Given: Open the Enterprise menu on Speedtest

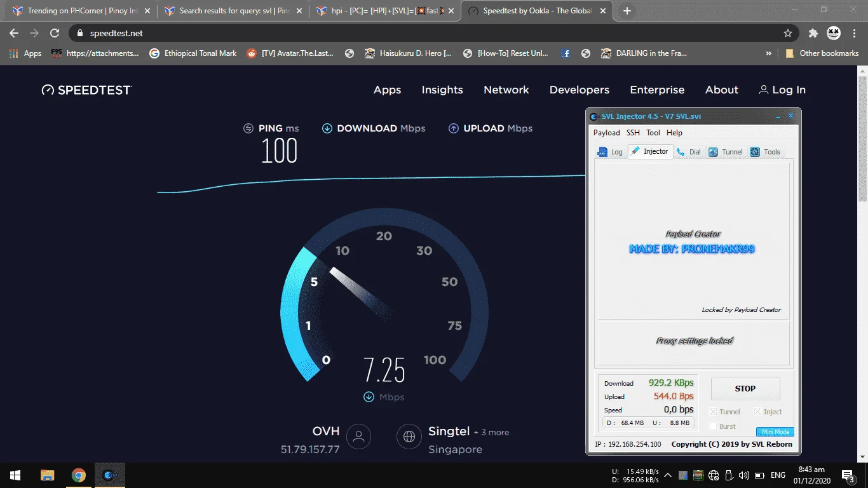Looking at the screenshot, I should click(x=657, y=90).
